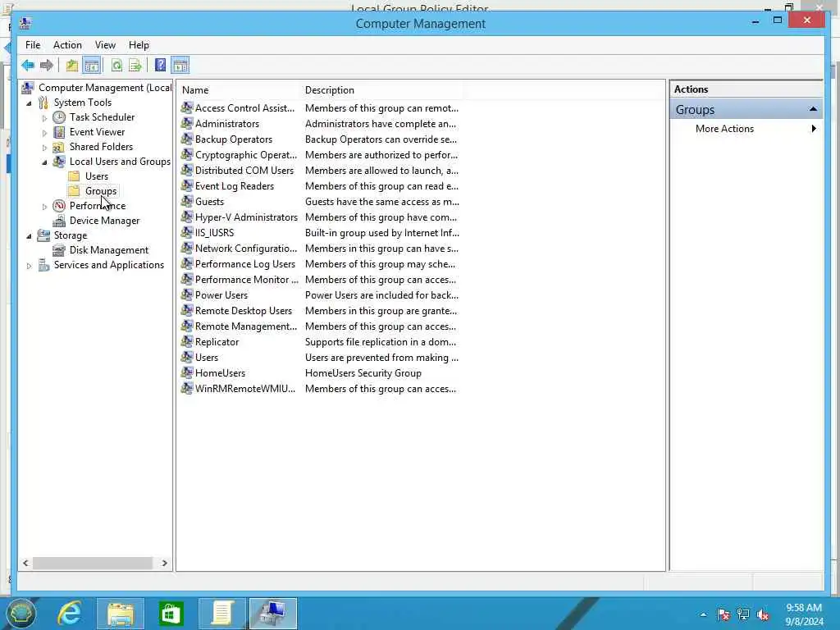
Task: Click the Performance monitor icon in tree
Action: point(59,206)
